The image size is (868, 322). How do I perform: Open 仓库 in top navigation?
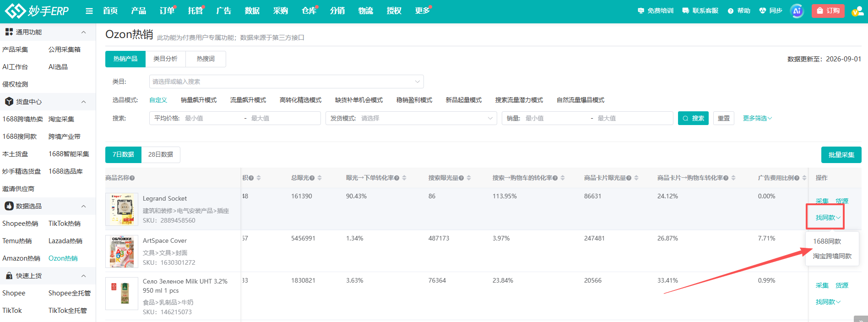click(309, 11)
